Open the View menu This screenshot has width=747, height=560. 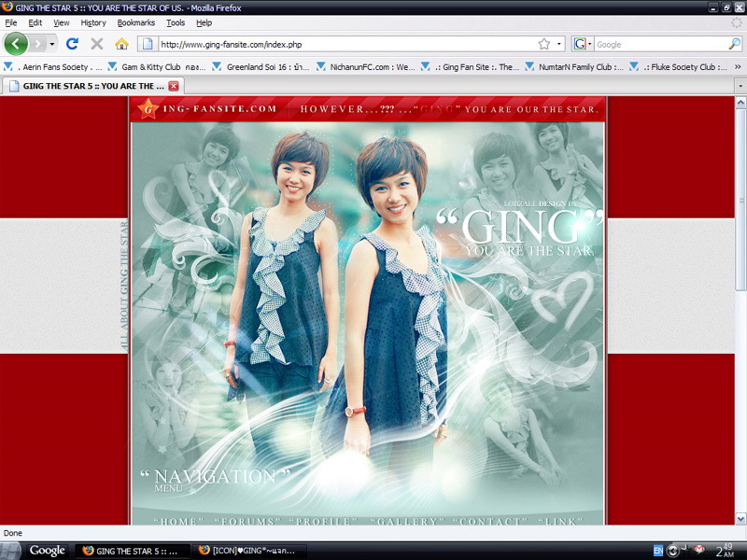pyautogui.click(x=62, y=22)
